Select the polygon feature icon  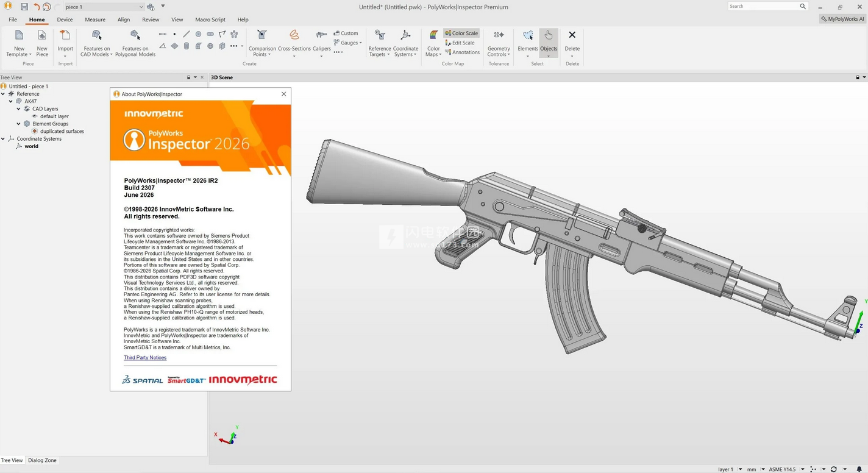click(x=222, y=46)
